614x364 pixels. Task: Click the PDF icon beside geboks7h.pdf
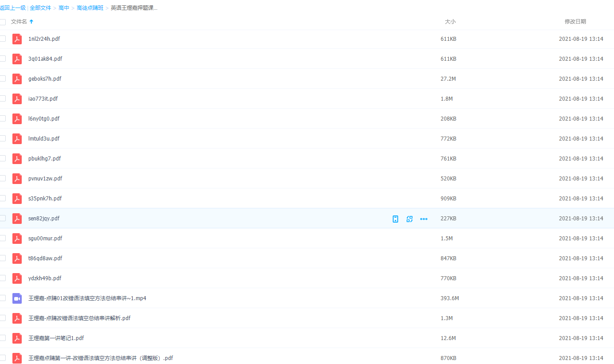coord(17,79)
